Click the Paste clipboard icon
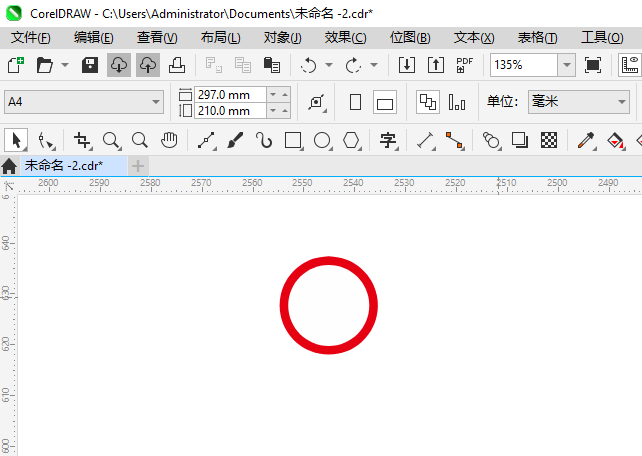The height and width of the screenshot is (456, 642). coord(271,65)
